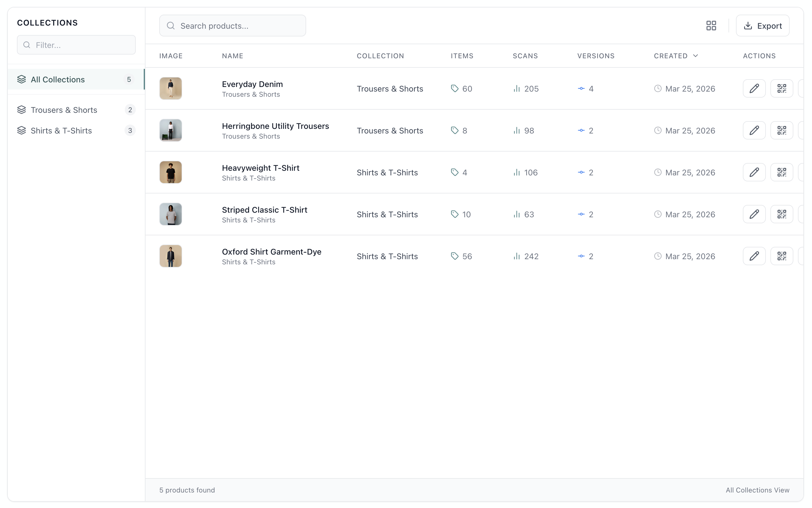The height and width of the screenshot is (508, 812).
Task: Click the bar chart icon for Oxford Shirt scans
Action: tap(516, 256)
